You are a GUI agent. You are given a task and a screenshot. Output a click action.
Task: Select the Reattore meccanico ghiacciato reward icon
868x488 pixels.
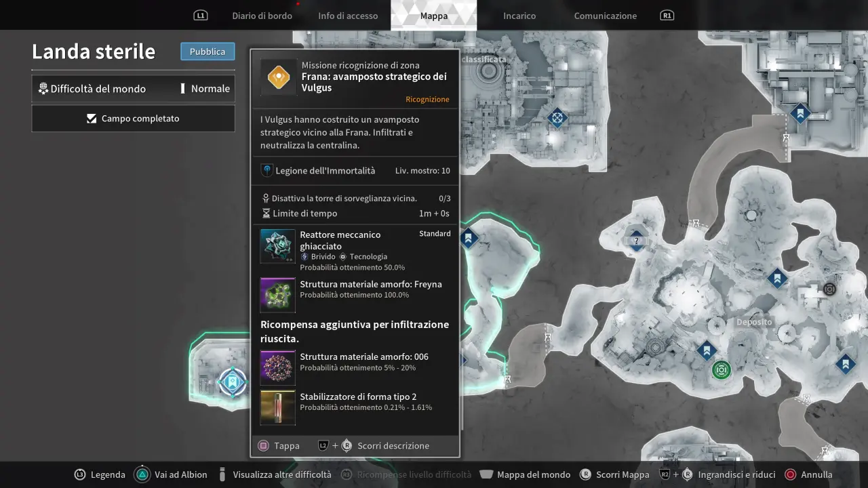tap(278, 246)
